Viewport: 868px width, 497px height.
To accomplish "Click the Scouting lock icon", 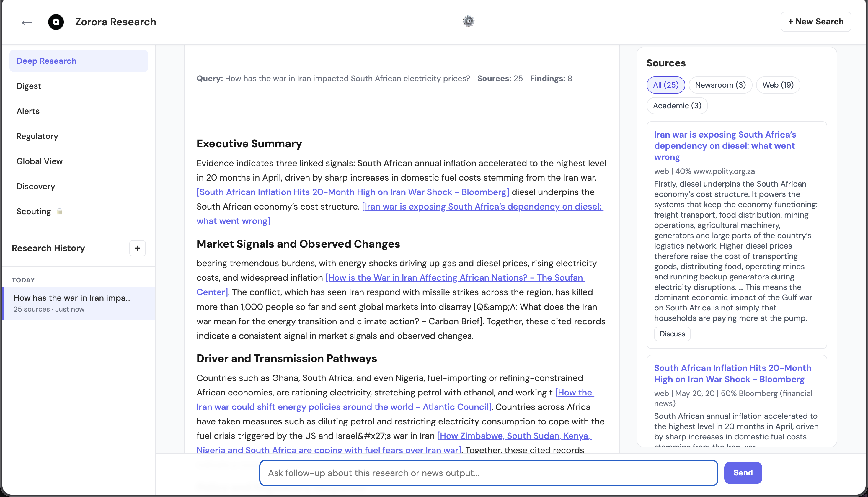I will coord(59,211).
